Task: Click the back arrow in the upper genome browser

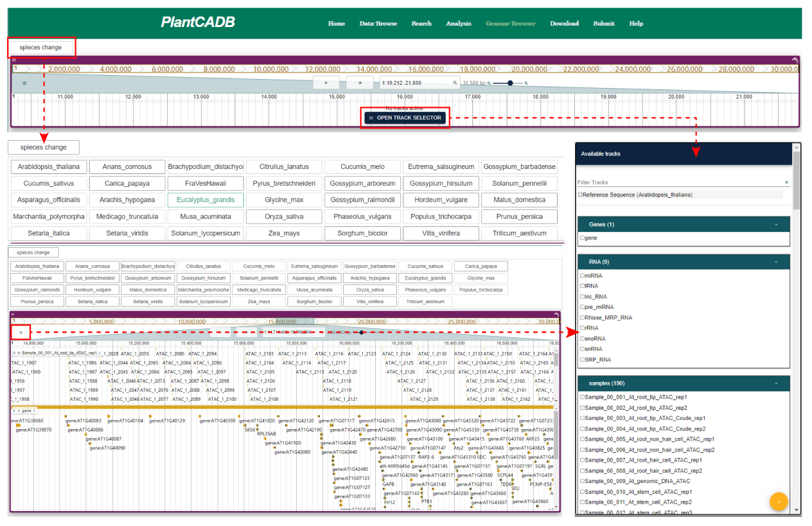Action: point(326,83)
